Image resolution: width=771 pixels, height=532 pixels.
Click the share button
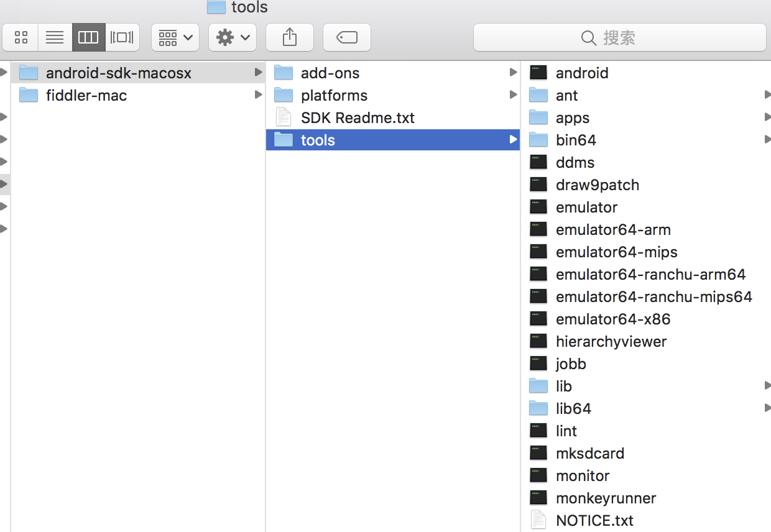click(x=290, y=37)
